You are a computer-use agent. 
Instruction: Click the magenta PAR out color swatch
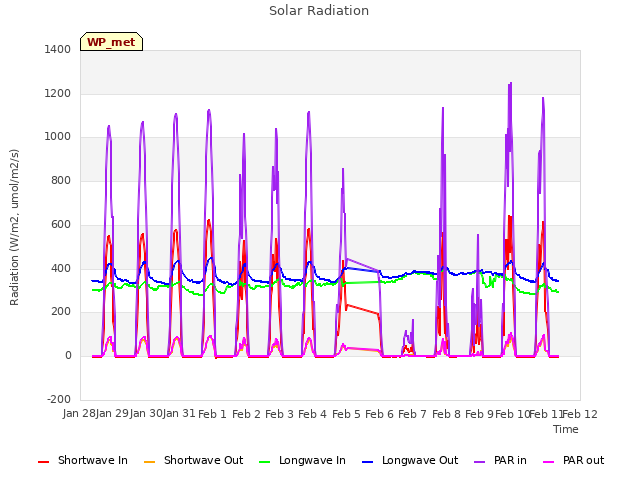point(549,462)
